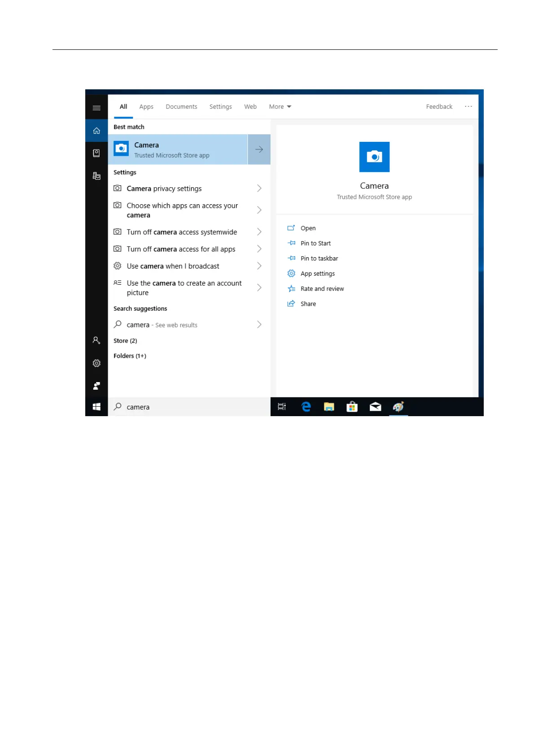This screenshot has width=534, height=756.
Task: Open Turn off camera access systemwide
Action: (x=189, y=232)
